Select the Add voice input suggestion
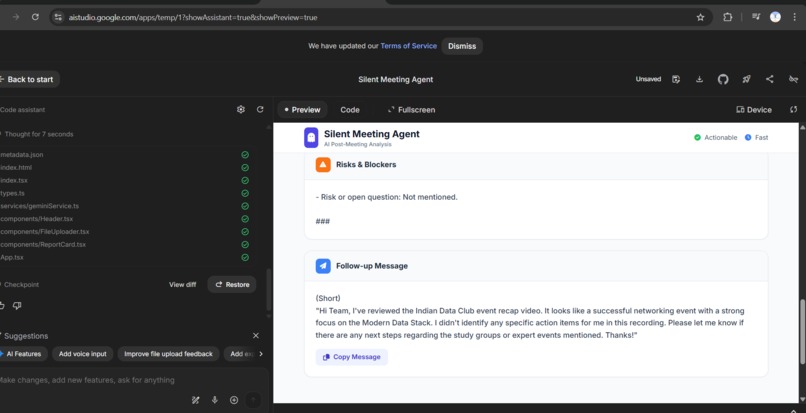The height and width of the screenshot is (413, 806). click(x=82, y=354)
